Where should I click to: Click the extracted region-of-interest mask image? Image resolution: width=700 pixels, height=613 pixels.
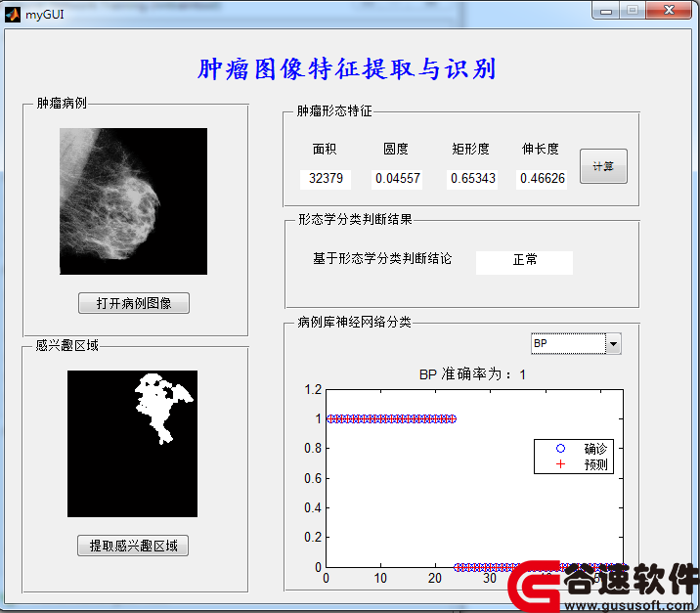coord(133,444)
